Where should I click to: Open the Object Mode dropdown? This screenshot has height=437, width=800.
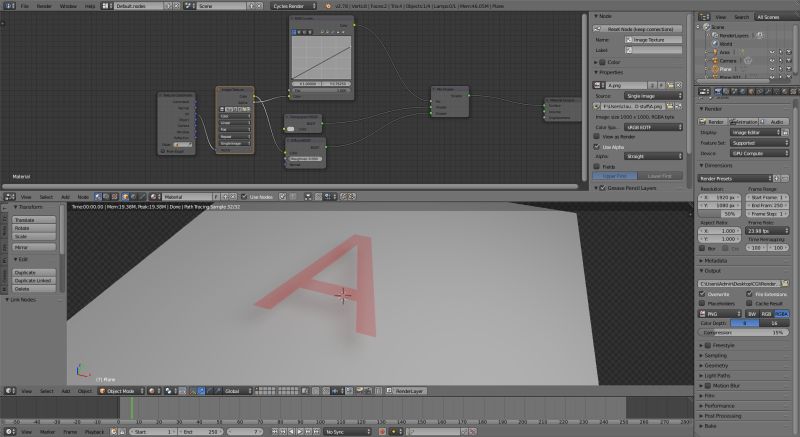point(121,391)
